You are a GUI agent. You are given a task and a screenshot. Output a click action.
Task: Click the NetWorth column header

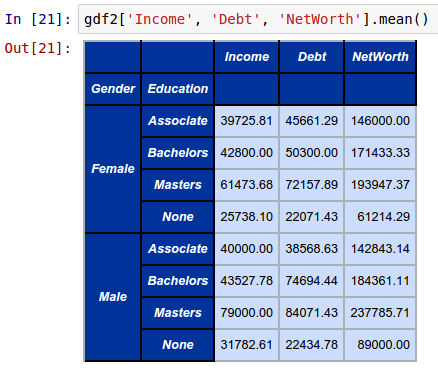[380, 57]
